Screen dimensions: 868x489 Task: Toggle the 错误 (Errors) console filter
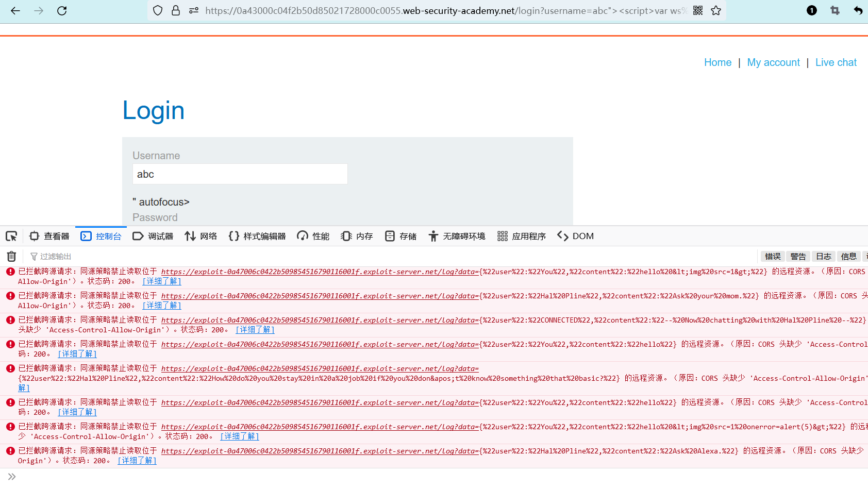[773, 257]
